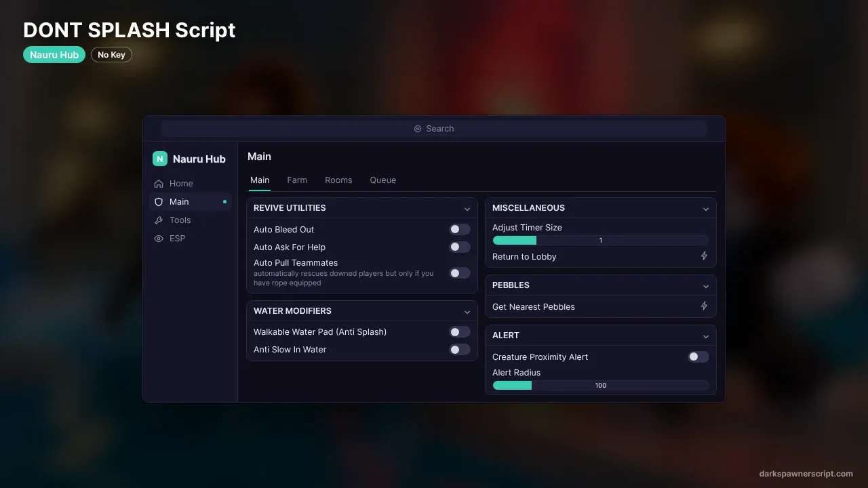Image resolution: width=868 pixels, height=488 pixels.
Task: Open Tools in the sidebar
Action: [x=191, y=220]
